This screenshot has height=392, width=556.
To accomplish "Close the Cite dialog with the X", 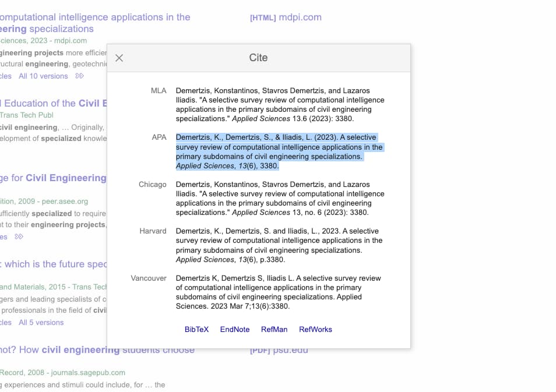I will point(119,58).
